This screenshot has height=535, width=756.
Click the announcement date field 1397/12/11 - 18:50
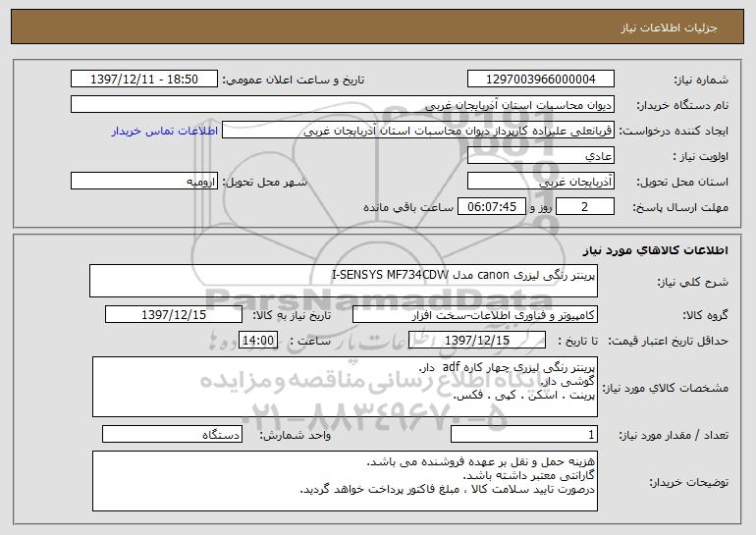click(x=144, y=80)
